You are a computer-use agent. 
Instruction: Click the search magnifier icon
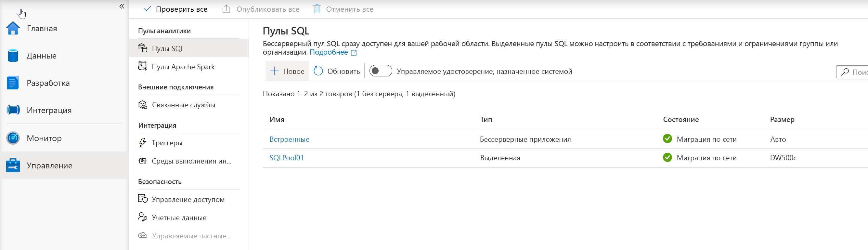click(845, 72)
